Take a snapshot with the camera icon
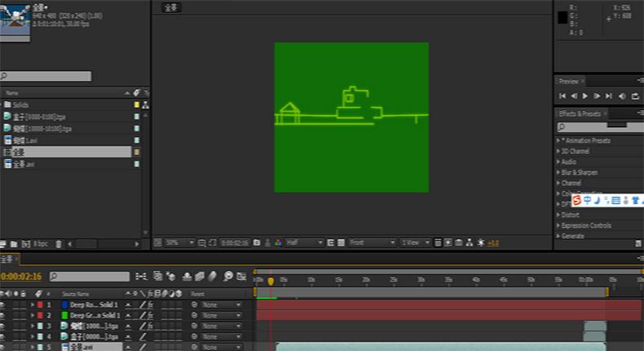Image resolution: width=644 pixels, height=351 pixels. point(257,242)
